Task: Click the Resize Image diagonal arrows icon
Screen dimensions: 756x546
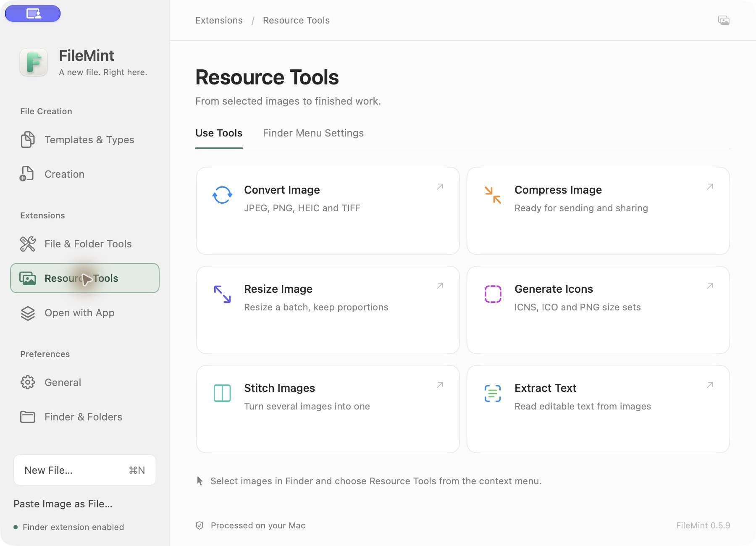Action: pos(222,294)
